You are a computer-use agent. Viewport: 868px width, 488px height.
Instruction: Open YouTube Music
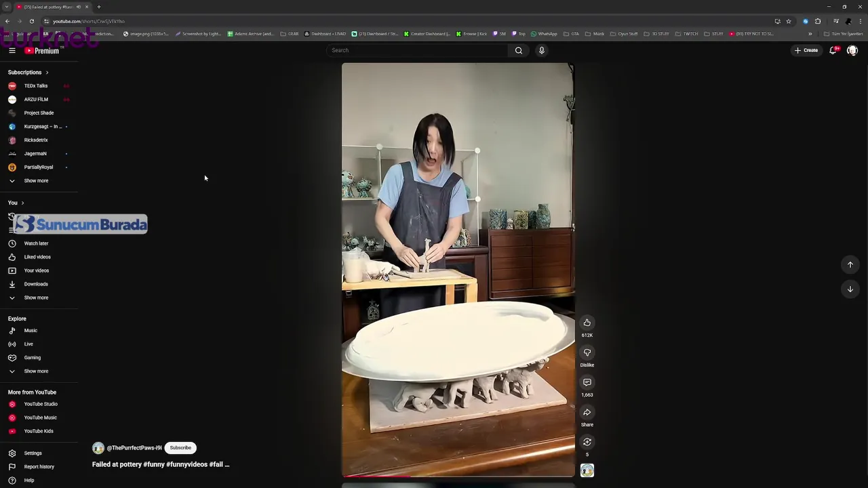[41, 418]
